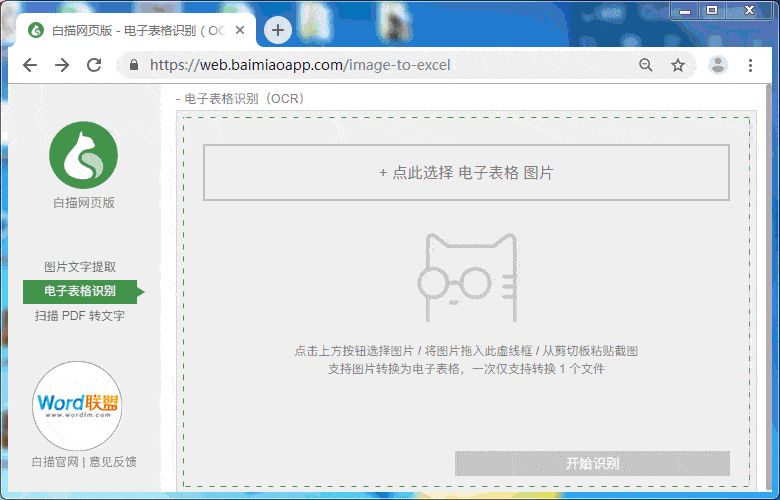The image size is (780, 500).
Task: Click the 开始识别 button
Action: point(592,463)
